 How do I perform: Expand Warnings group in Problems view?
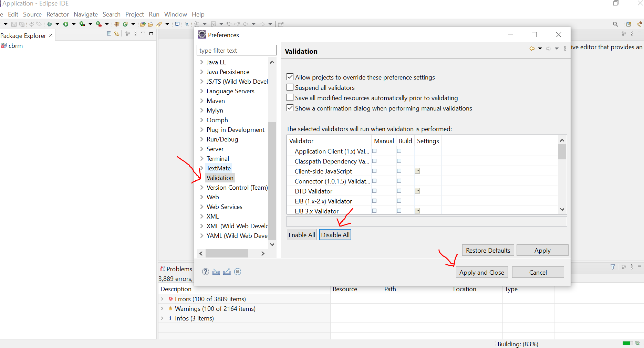162,308
